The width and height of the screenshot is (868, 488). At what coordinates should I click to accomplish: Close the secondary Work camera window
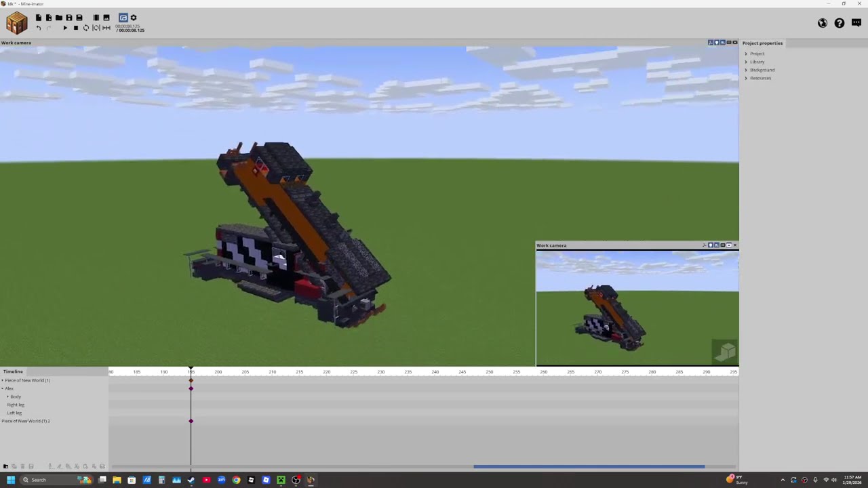tap(735, 245)
